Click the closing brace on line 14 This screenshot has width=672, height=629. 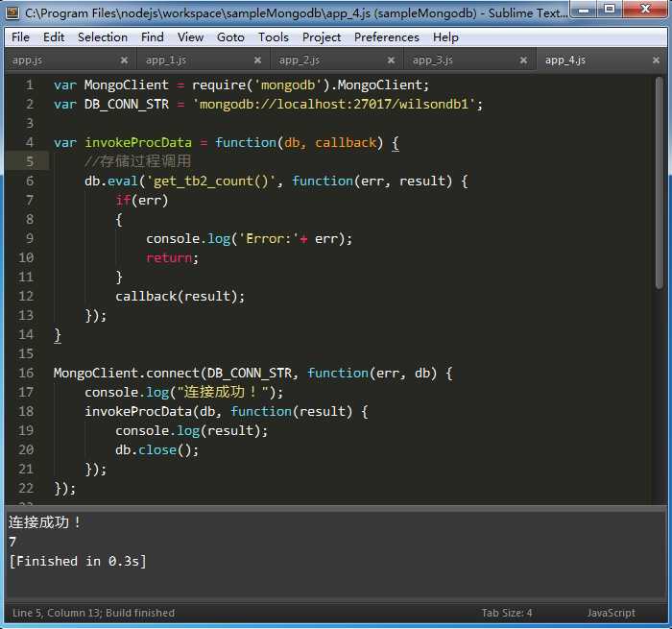click(58, 335)
